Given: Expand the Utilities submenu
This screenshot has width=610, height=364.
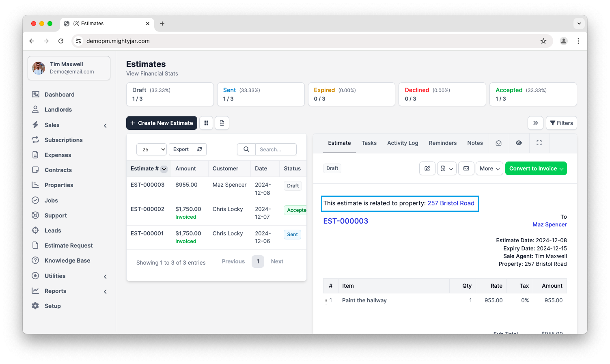Looking at the screenshot, I should coord(105,276).
